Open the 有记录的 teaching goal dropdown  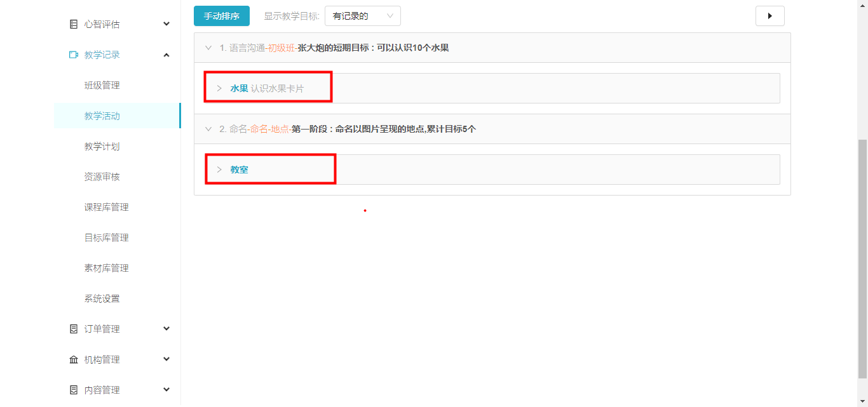tap(362, 16)
